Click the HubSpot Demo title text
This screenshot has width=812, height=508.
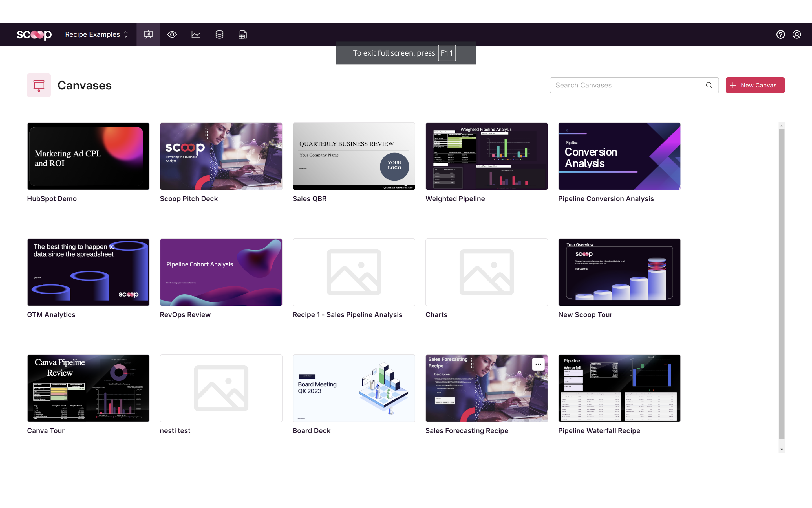point(52,199)
